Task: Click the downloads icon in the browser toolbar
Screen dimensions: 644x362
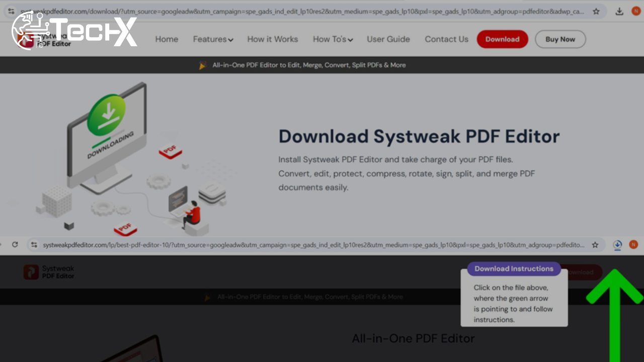Action: (619, 11)
